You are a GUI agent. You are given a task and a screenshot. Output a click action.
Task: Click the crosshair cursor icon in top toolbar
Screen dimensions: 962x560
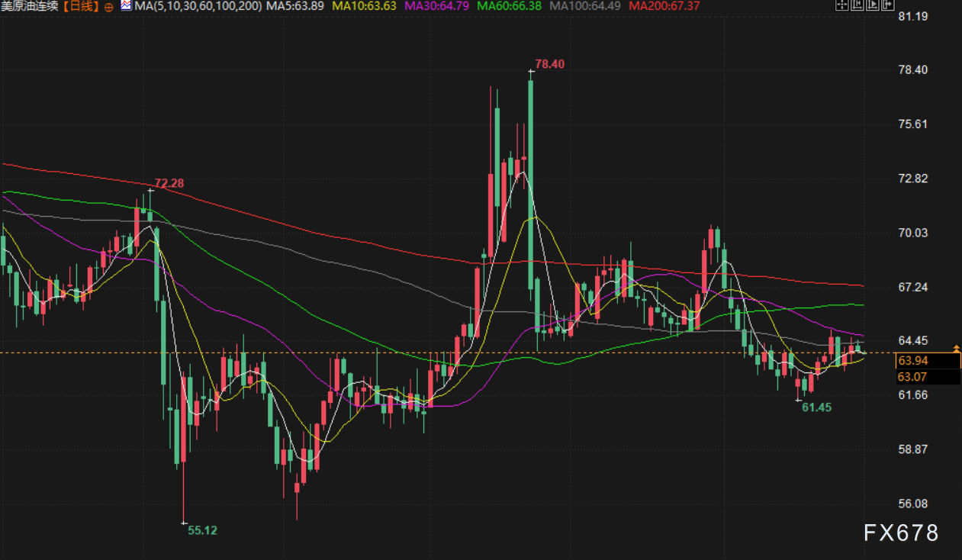point(841,6)
